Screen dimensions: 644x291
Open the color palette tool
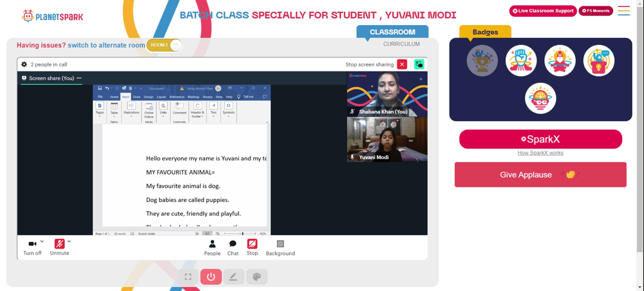(x=257, y=277)
